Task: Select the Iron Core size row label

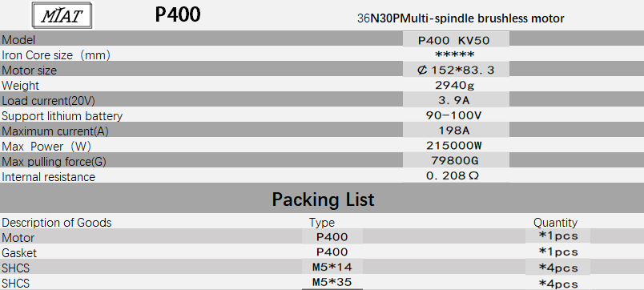Action: (x=56, y=55)
